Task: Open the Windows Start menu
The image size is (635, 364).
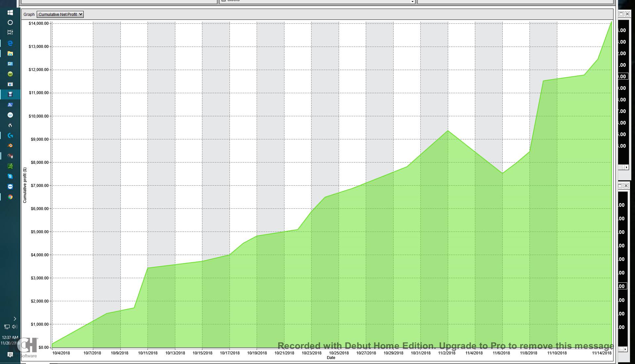Action: [10, 12]
